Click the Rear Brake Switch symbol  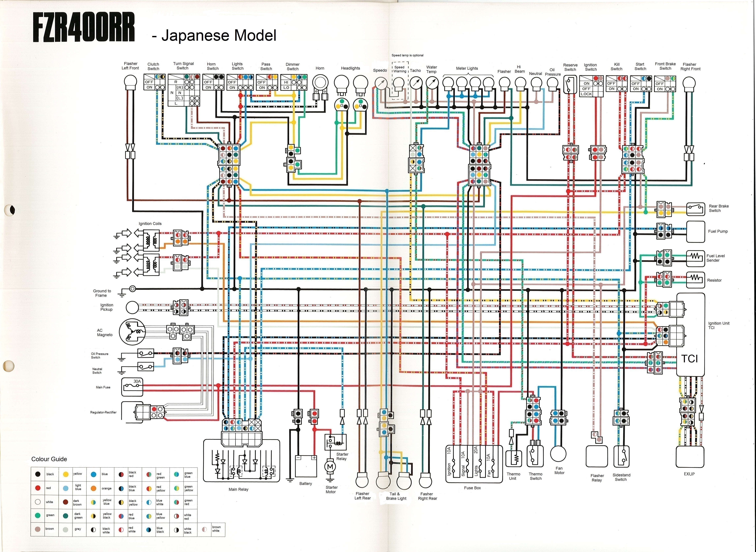point(696,209)
